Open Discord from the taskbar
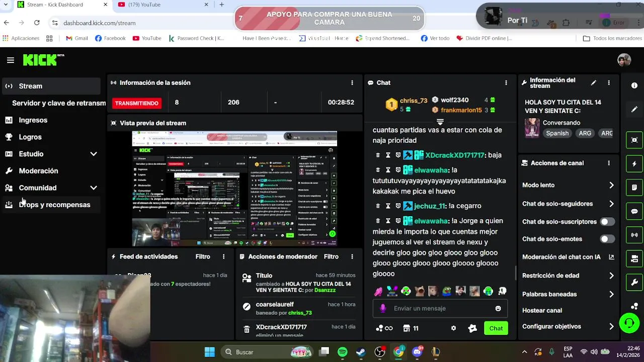Screen dimensions: 644x362 coord(417,352)
